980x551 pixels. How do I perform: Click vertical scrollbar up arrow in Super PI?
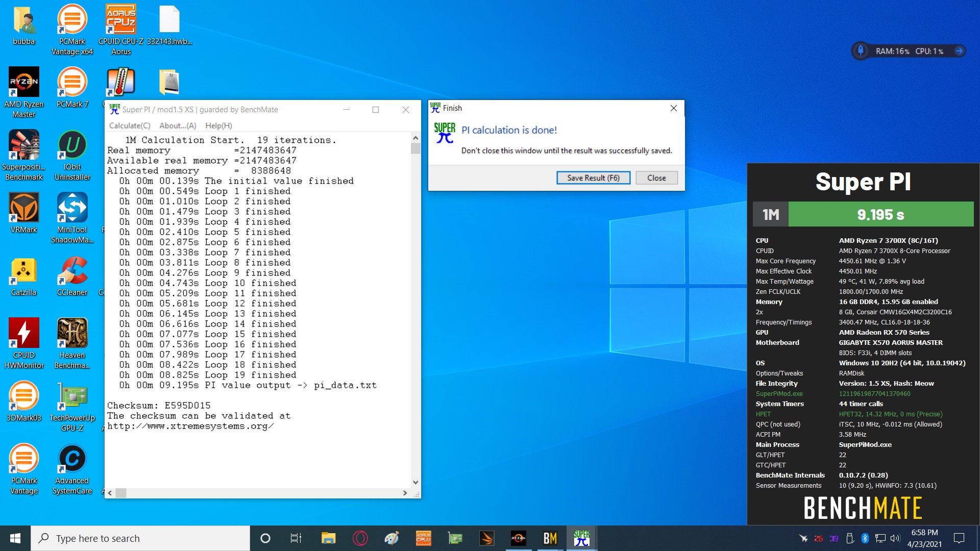click(415, 138)
